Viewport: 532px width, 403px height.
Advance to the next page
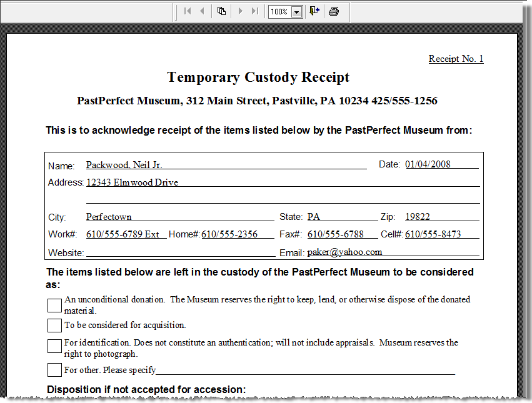(240, 11)
